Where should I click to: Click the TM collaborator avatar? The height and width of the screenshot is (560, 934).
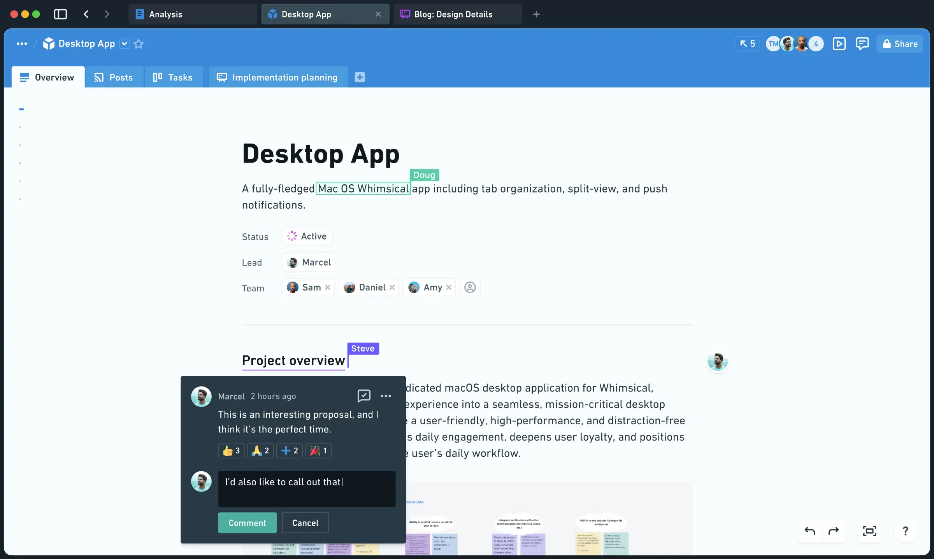tap(773, 44)
